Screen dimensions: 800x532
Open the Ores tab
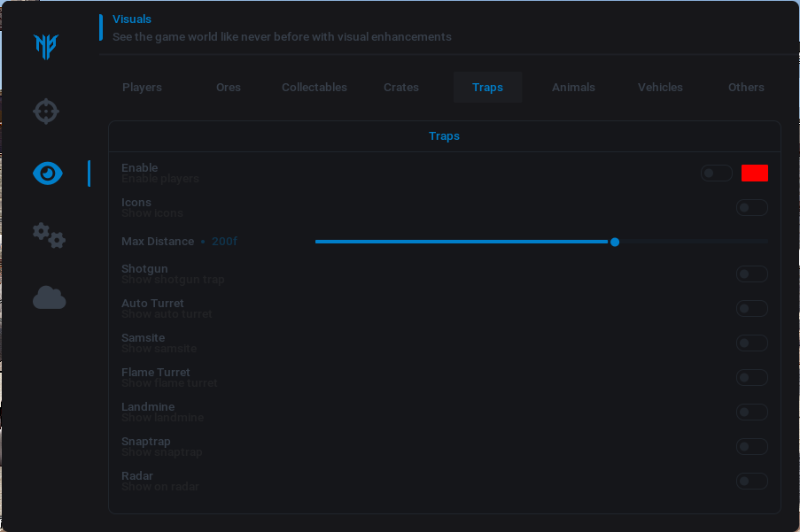pos(228,88)
